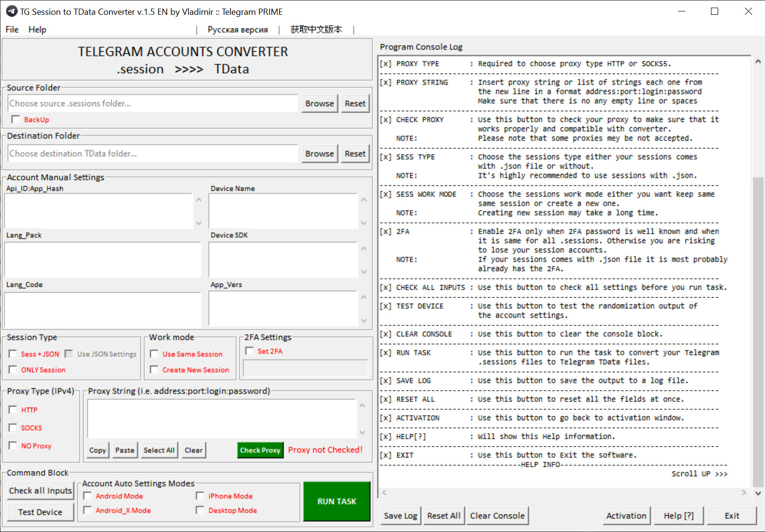The image size is (765, 532).
Task: Click the Reset All button
Action: pos(444,516)
